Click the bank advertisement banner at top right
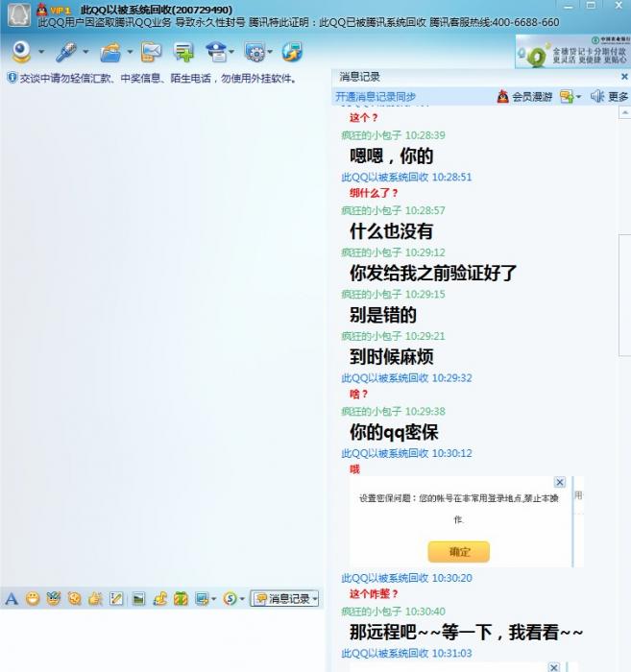Image resolution: width=631 pixels, height=672 pixels. (x=572, y=52)
